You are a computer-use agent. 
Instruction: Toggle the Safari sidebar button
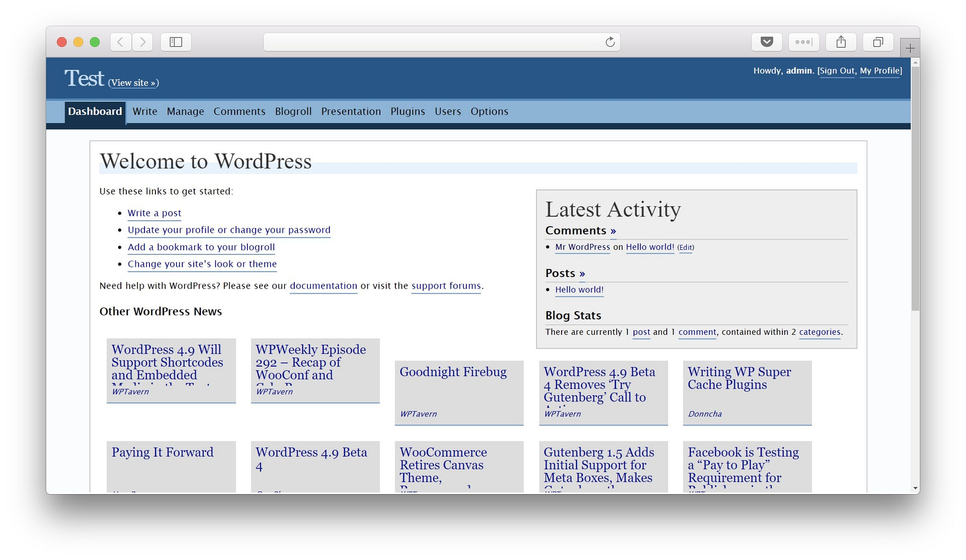[176, 42]
